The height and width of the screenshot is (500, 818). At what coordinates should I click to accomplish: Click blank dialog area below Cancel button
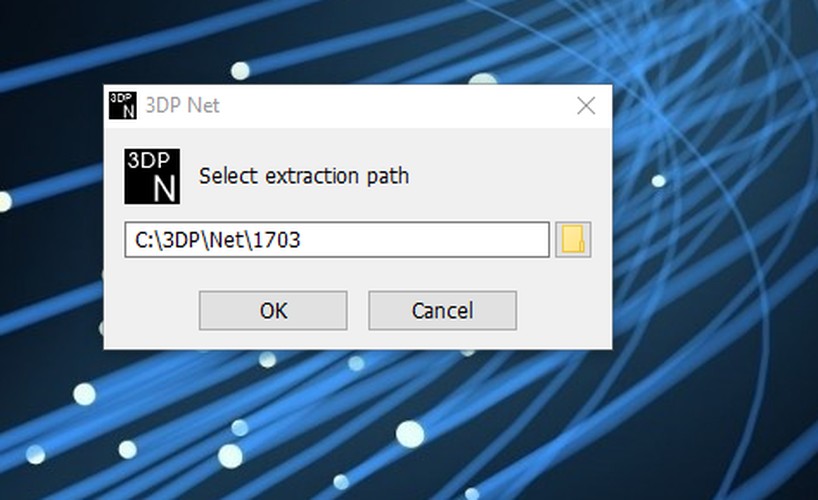(442, 339)
